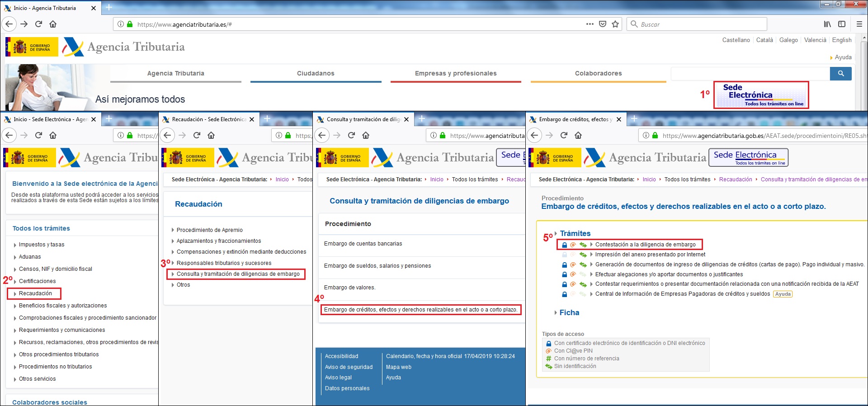
Task: Reload the Recaudación window page
Action: (197, 135)
